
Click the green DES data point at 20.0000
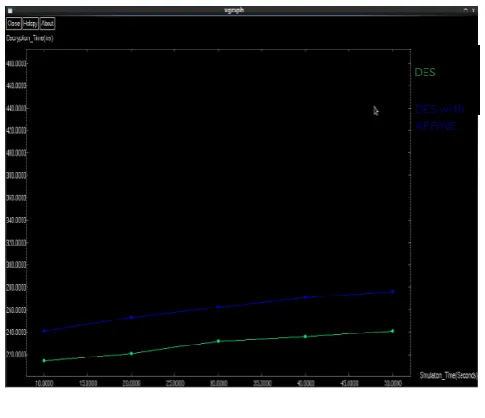coord(131,354)
